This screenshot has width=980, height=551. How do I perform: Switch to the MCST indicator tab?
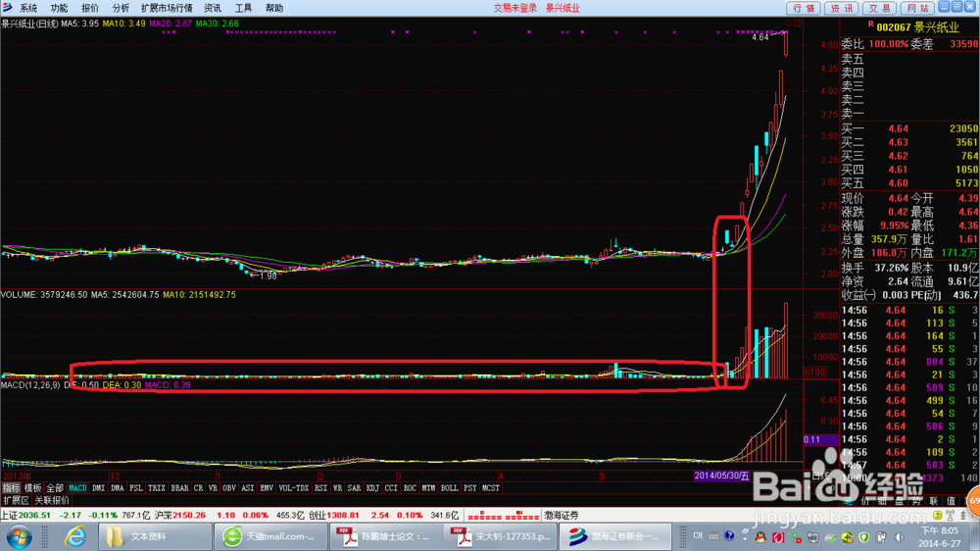click(491, 488)
